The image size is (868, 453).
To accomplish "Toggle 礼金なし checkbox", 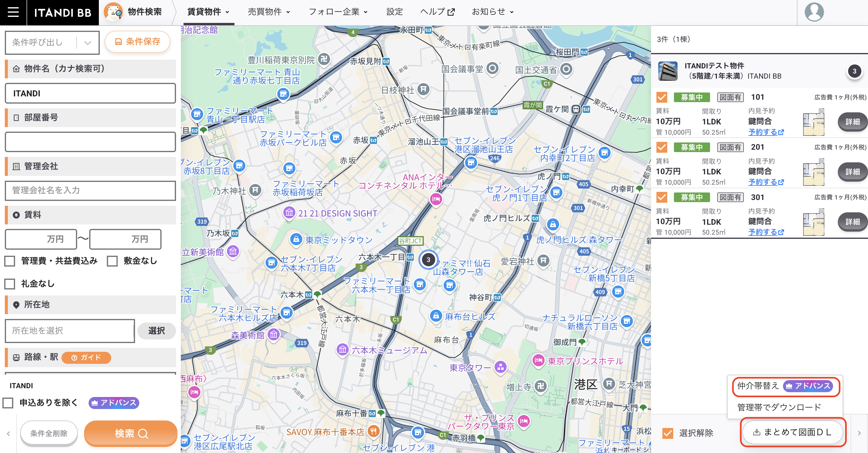I will coord(10,284).
